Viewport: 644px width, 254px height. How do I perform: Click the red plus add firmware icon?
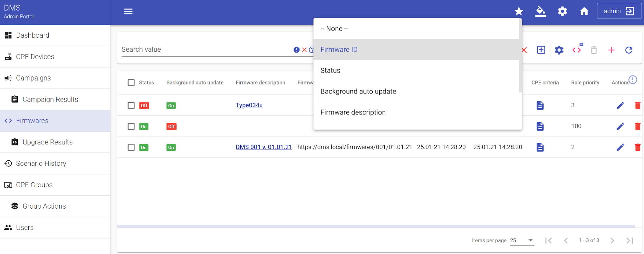(611, 50)
